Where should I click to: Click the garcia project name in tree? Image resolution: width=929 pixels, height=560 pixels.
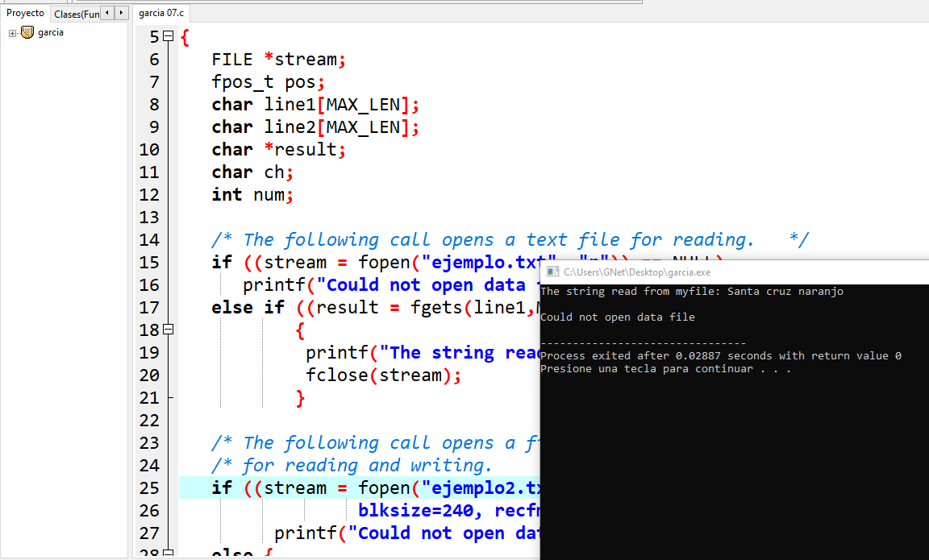[50, 32]
